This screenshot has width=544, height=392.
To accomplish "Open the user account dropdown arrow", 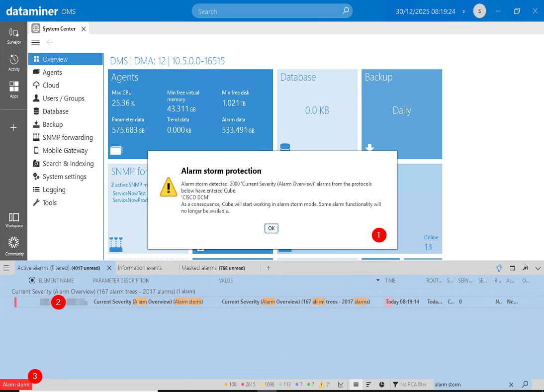I will click(464, 11).
